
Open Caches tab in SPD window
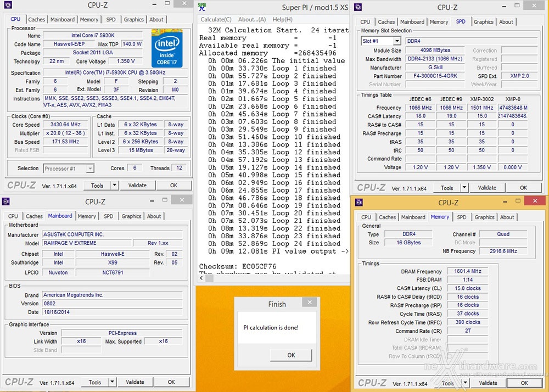point(386,22)
